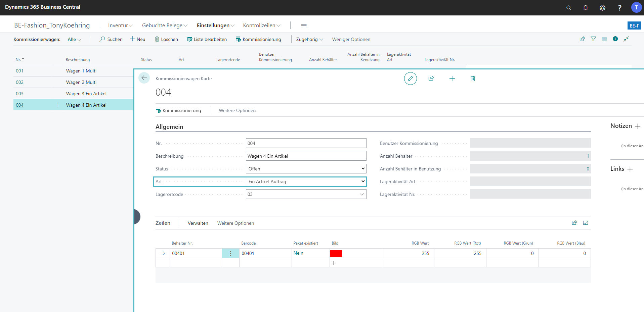The height and width of the screenshot is (312, 644).
Task: Add a new note with Notizen plus
Action: tap(638, 126)
